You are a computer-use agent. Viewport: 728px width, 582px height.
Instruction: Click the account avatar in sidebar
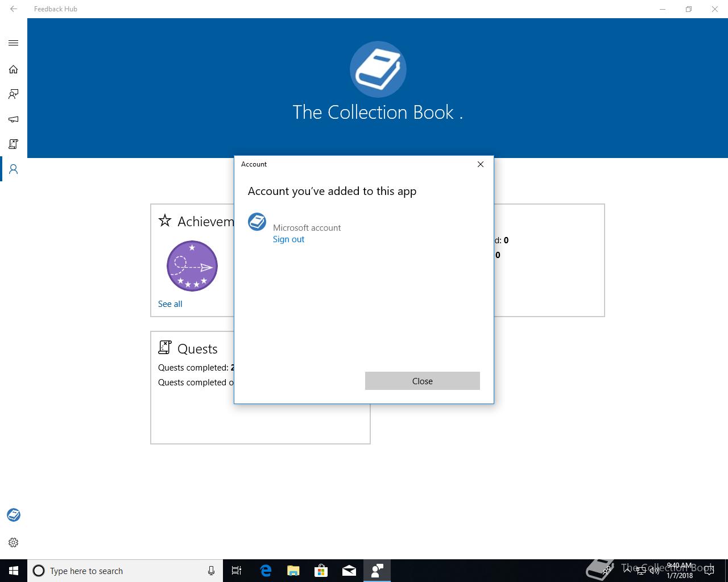pyautogui.click(x=14, y=515)
